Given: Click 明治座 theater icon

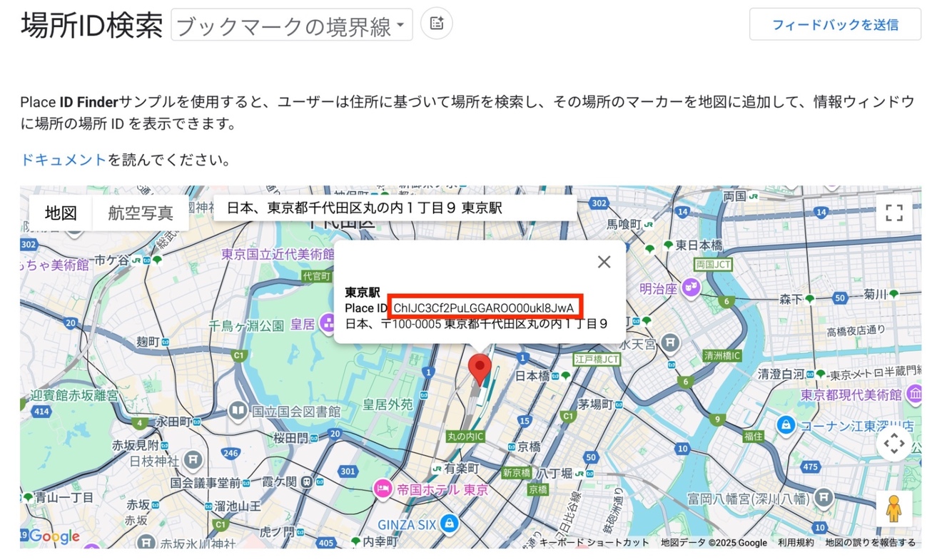Looking at the screenshot, I should coord(691,288).
